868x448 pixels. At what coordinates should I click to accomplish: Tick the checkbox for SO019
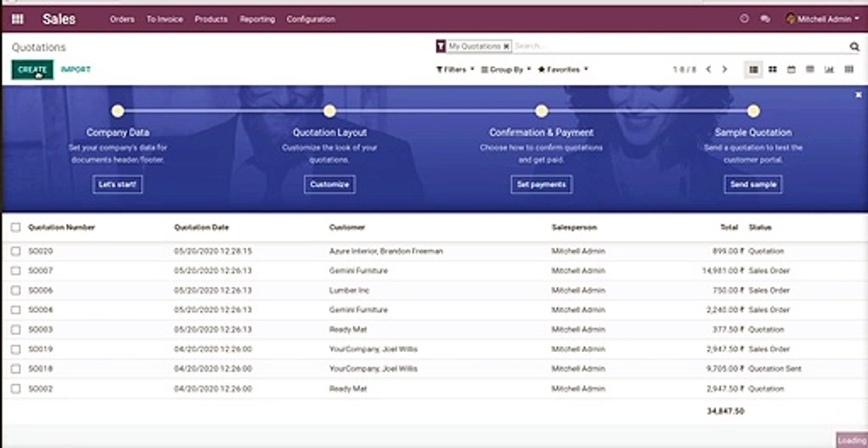coord(16,349)
